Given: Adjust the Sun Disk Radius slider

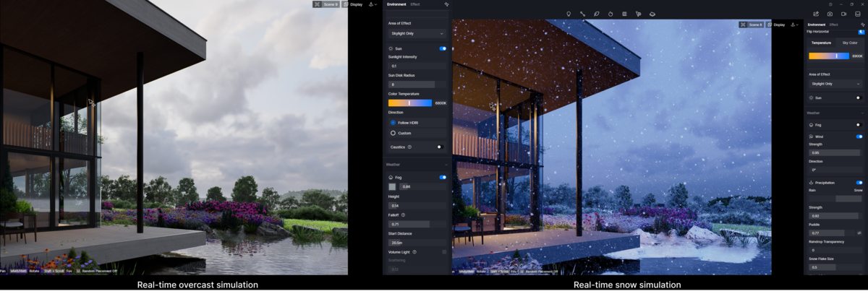Looking at the screenshot, I should tap(418, 84).
